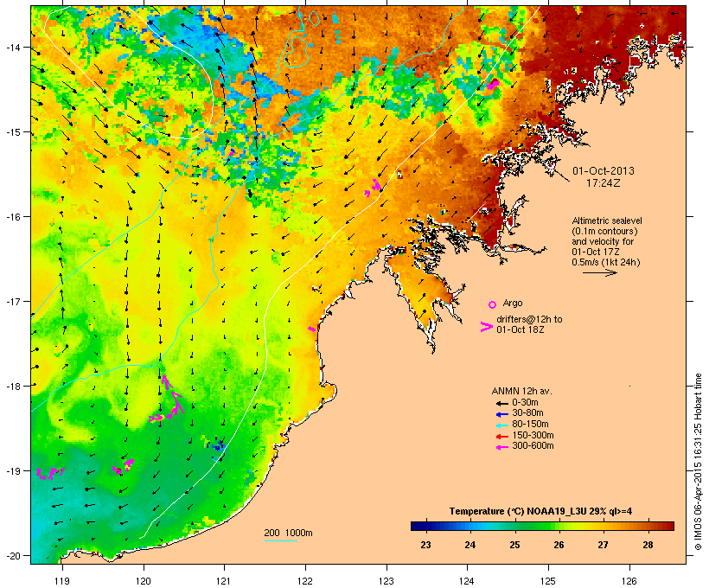The image size is (709, 588).
Task: Click the '200 1000m' bathymetry label
Action: [288, 533]
